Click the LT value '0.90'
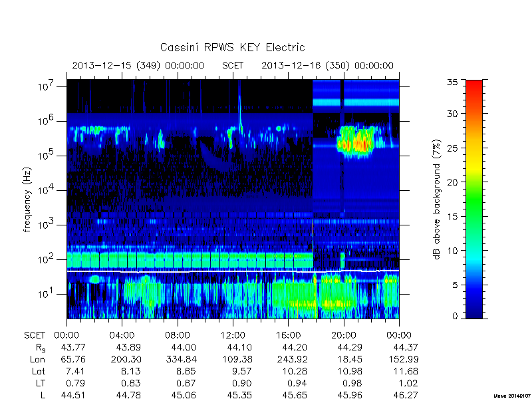Viewport: 532px width, 399px height. [242, 383]
